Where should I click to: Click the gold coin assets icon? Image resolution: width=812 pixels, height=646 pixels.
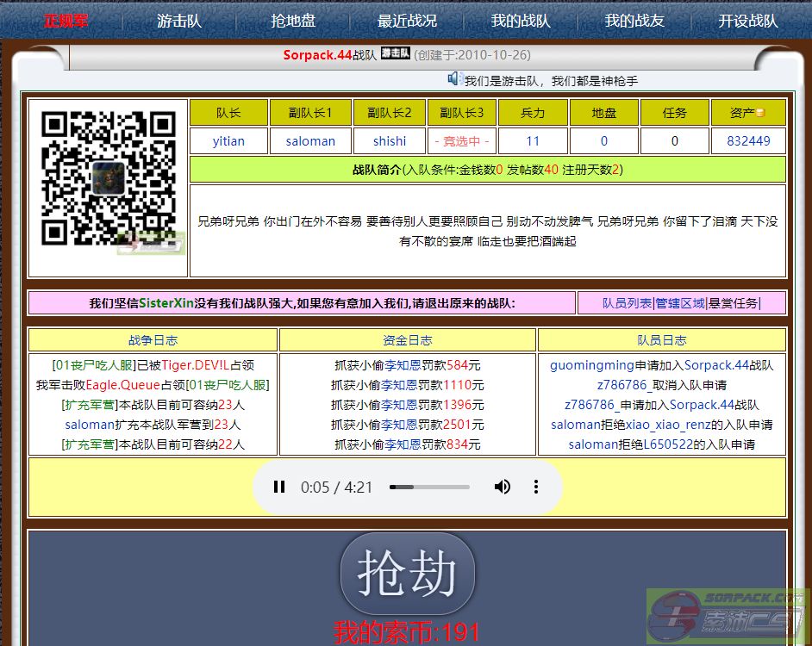pyautogui.click(x=759, y=114)
